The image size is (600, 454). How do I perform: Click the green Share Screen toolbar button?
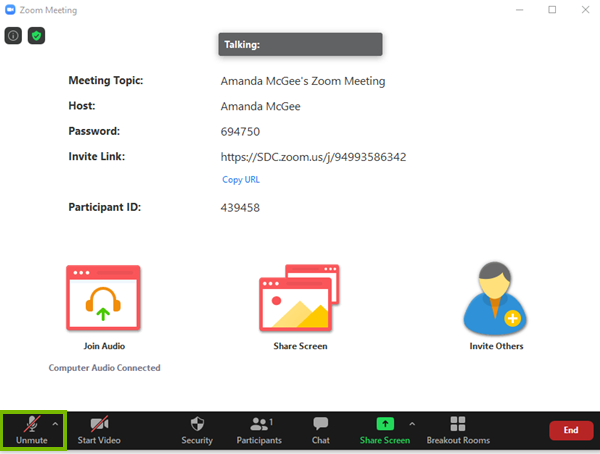(385, 430)
